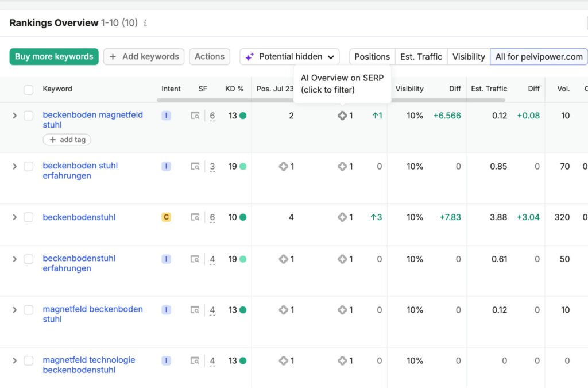
Task: Click AI Overview icon in beckenboden magnetfeld stuhl row
Action: coord(342,116)
